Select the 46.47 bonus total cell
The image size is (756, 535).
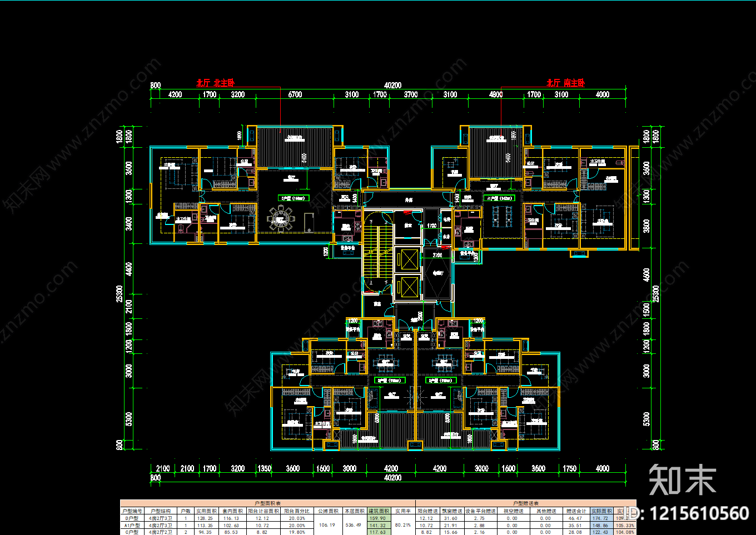(576, 518)
